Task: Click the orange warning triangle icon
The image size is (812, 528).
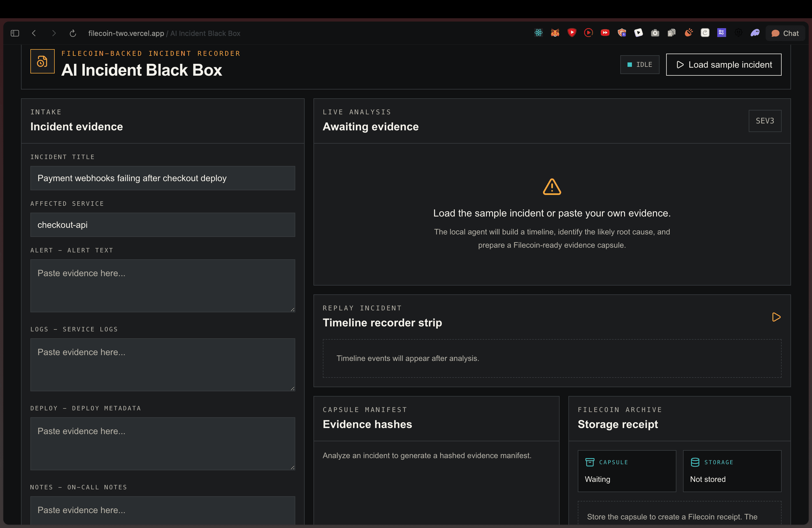Action: point(552,187)
